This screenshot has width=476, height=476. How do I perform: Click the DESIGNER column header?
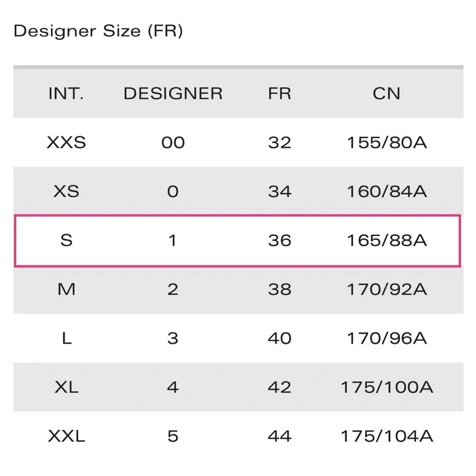point(173,93)
